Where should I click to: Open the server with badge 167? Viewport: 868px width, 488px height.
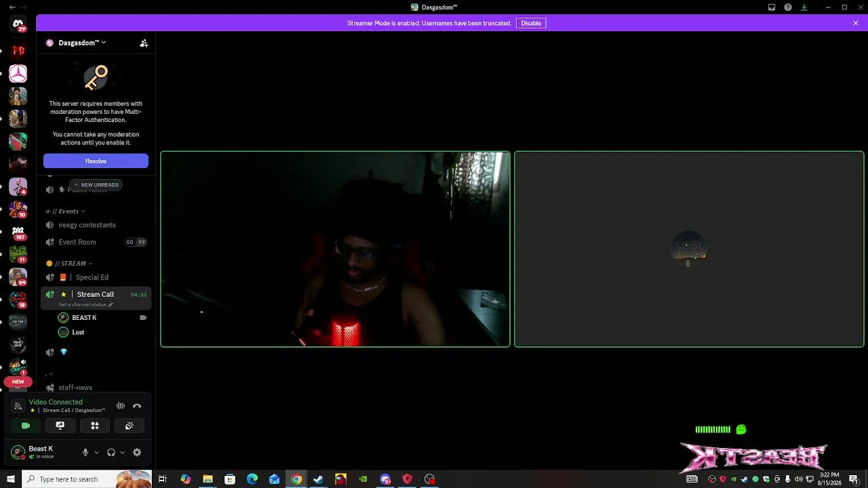click(x=18, y=232)
